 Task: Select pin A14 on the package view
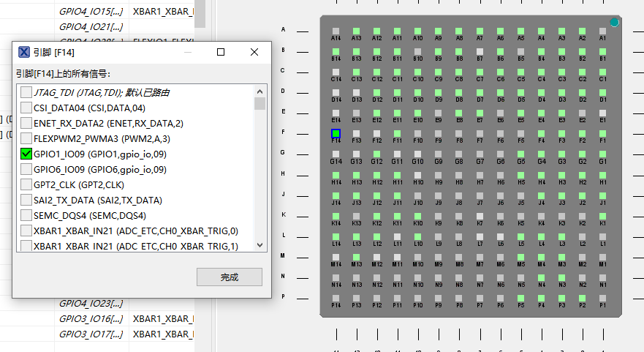[336, 31]
